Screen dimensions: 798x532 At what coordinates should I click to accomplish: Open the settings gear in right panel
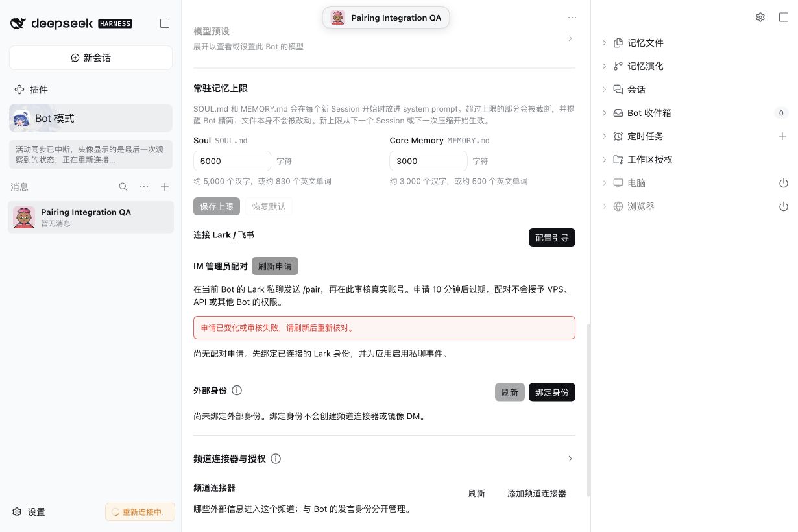point(760,18)
